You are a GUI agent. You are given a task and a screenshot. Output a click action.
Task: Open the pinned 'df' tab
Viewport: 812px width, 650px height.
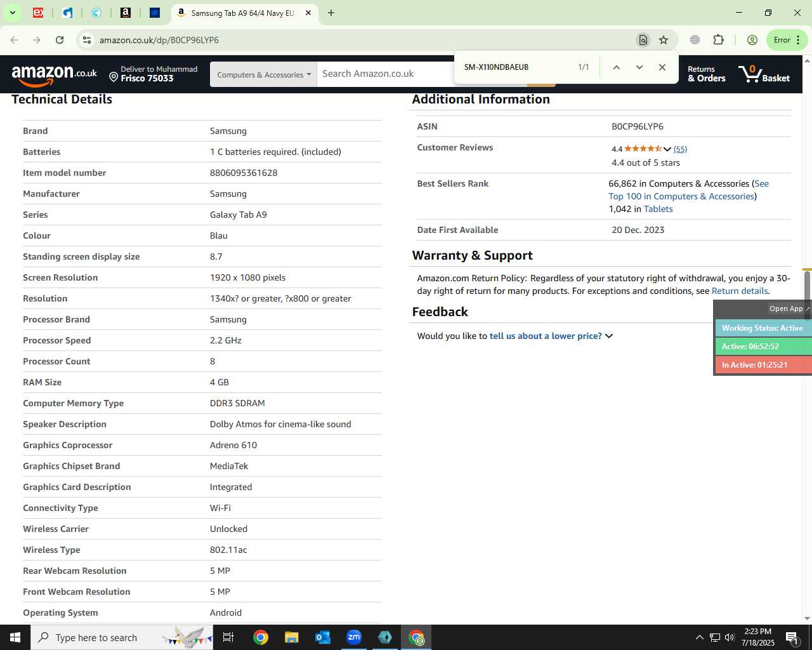coord(155,13)
